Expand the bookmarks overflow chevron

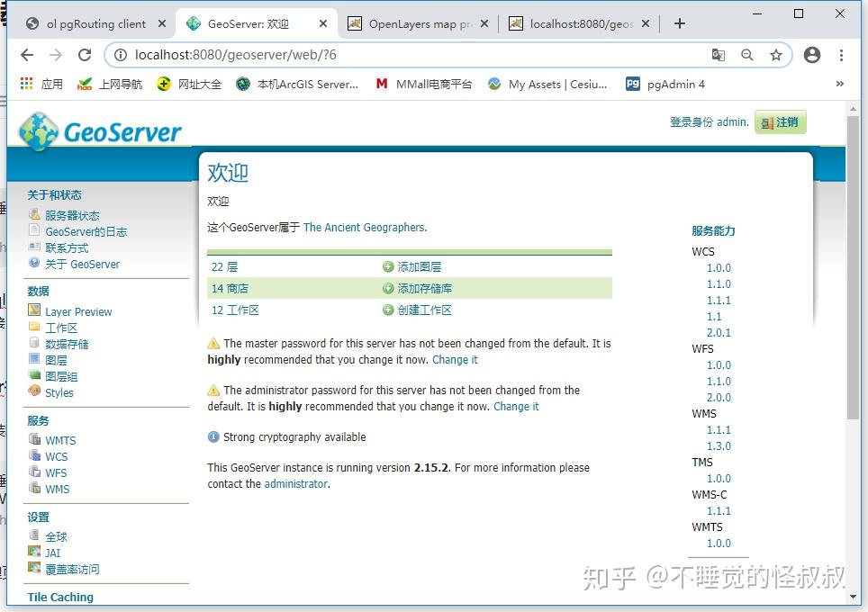pyautogui.click(x=839, y=85)
